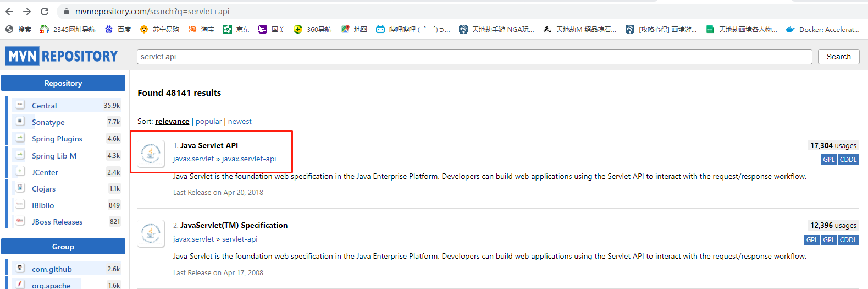Reload the mvnrepository page

coord(45,12)
